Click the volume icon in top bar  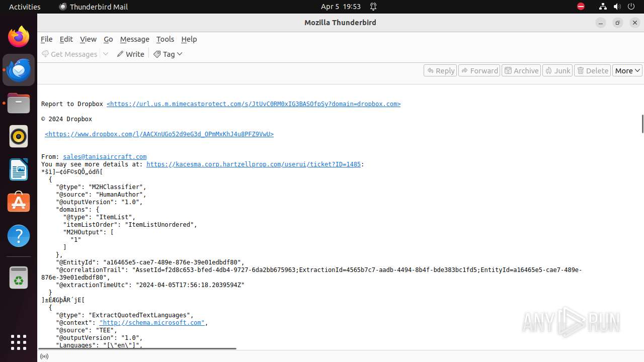pos(617,7)
